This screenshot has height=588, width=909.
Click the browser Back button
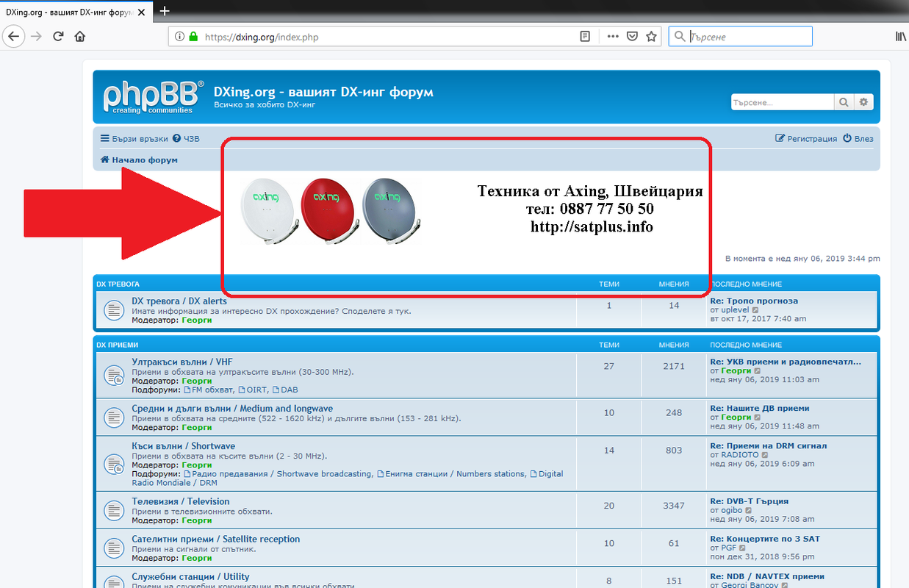point(13,36)
